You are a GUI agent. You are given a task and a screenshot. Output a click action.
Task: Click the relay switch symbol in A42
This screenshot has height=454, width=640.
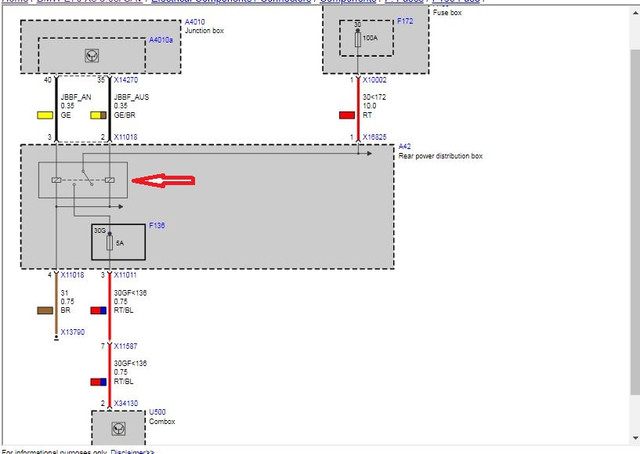83,180
